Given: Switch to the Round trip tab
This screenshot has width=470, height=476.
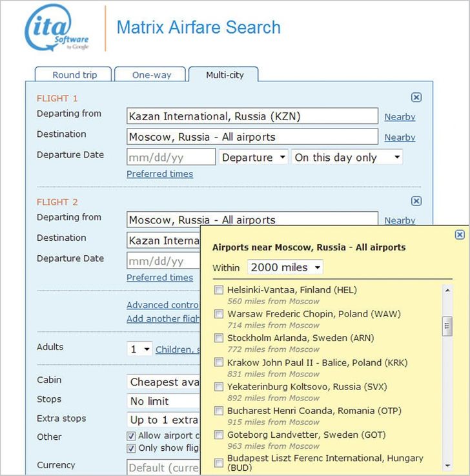Looking at the screenshot, I should pyautogui.click(x=74, y=75).
